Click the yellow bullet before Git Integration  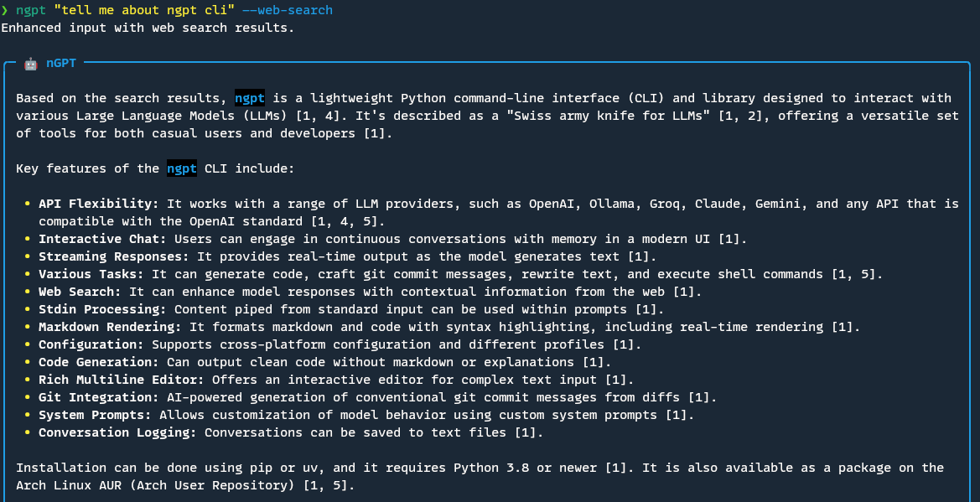click(27, 397)
